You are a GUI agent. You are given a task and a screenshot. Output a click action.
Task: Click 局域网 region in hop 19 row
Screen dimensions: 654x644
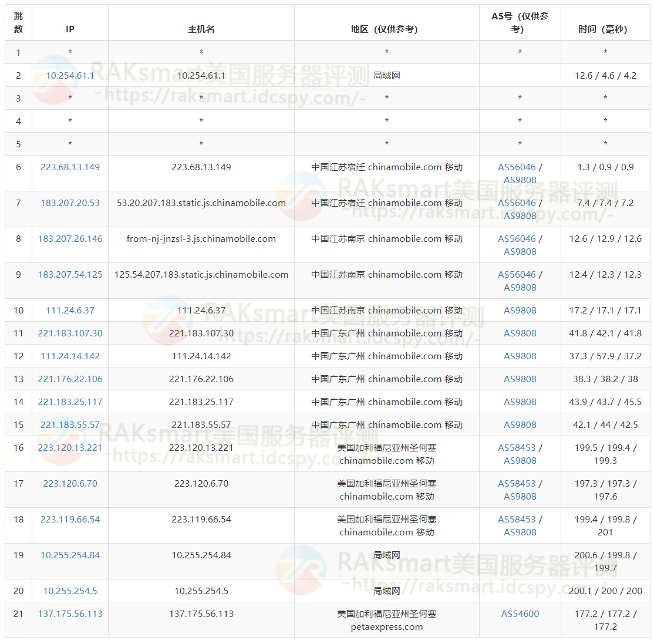(387, 555)
